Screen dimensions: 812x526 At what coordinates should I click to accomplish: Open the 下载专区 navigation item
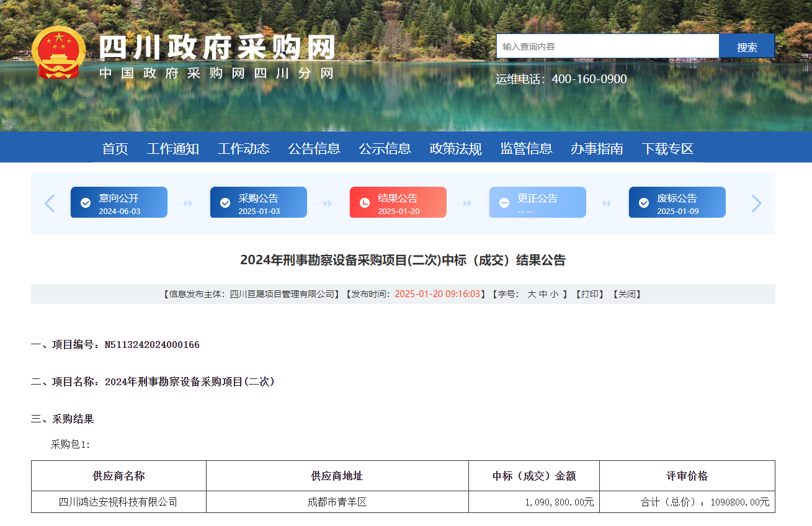tap(667, 149)
